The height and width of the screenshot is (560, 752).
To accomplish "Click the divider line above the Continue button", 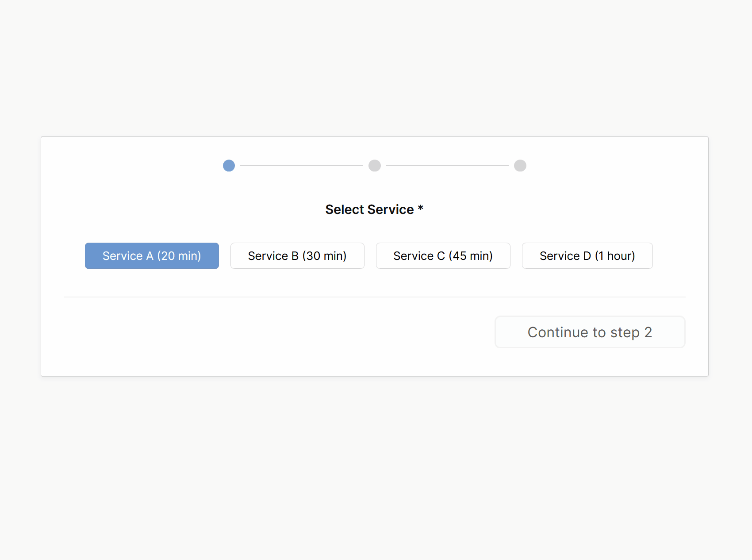I will pos(374,297).
